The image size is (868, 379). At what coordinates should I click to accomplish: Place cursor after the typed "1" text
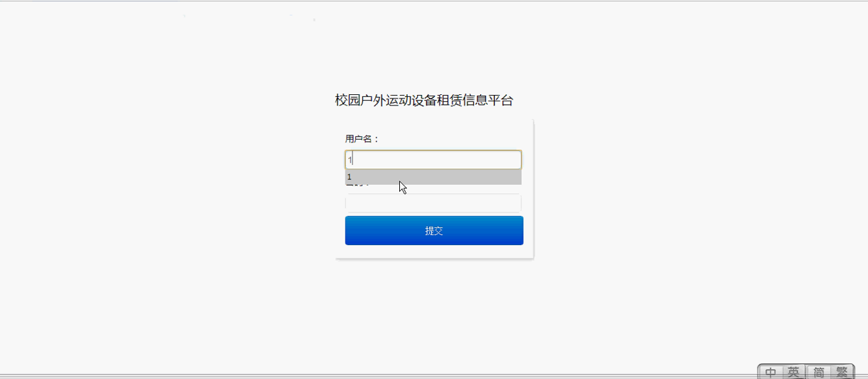pyautogui.click(x=352, y=160)
